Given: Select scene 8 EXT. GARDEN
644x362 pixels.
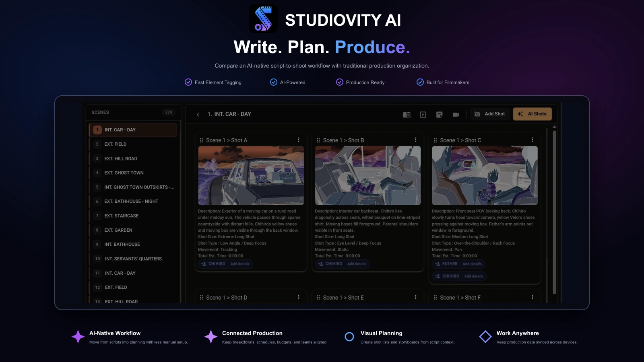Looking at the screenshot, I should tap(133, 230).
